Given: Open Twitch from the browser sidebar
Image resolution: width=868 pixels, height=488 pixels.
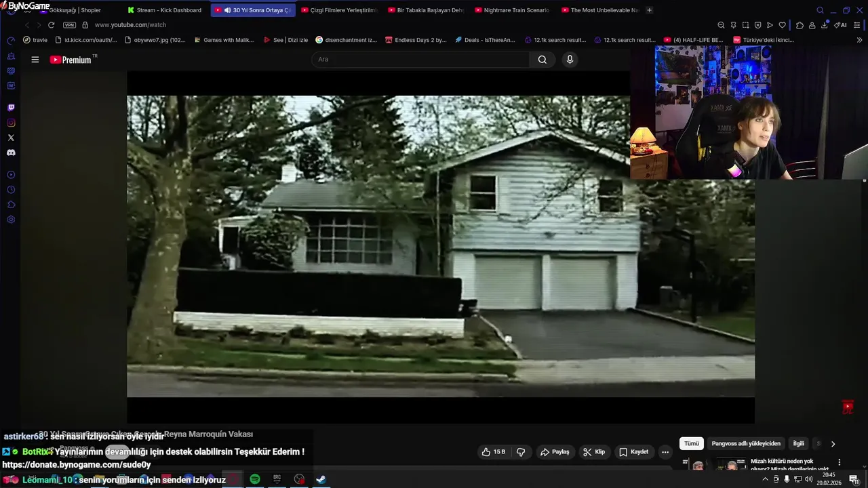Looking at the screenshot, I should (11, 108).
